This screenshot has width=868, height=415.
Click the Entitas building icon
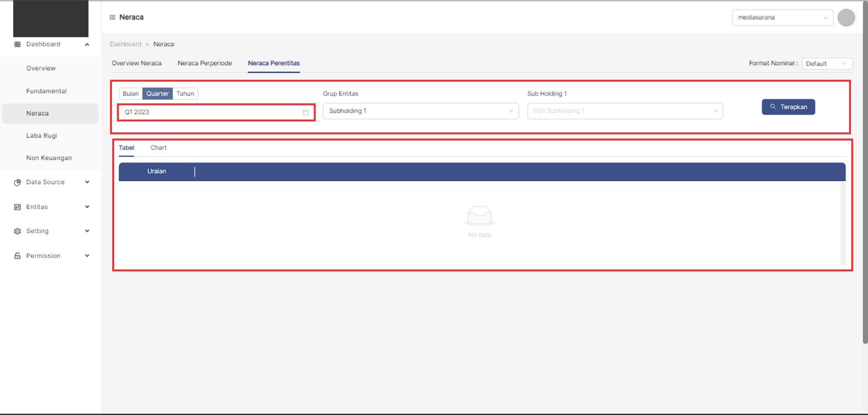[x=17, y=207]
